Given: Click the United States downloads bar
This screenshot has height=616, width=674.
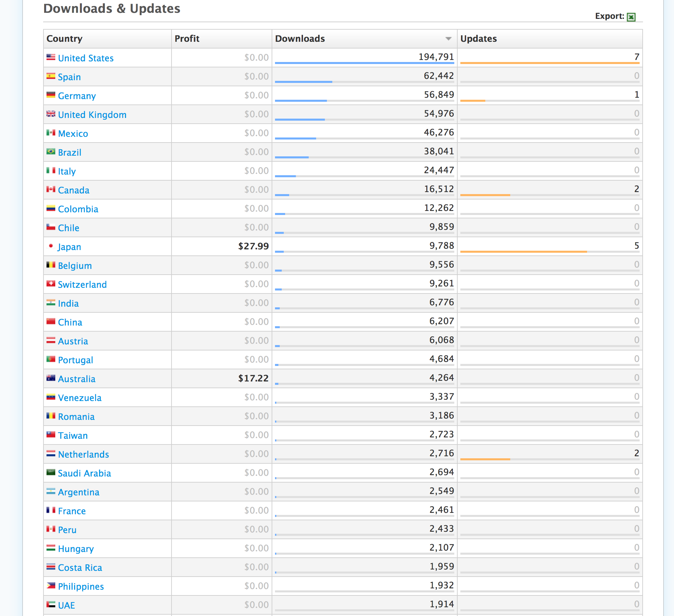Looking at the screenshot, I should [x=364, y=63].
